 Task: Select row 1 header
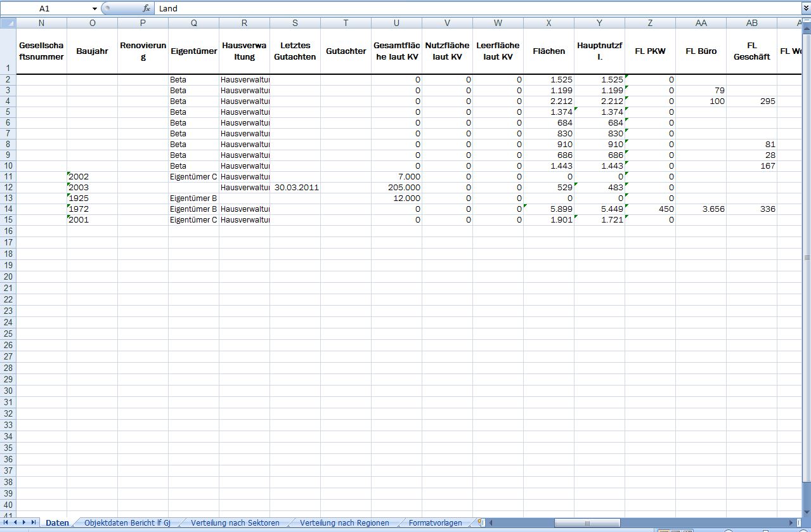[x=8, y=51]
